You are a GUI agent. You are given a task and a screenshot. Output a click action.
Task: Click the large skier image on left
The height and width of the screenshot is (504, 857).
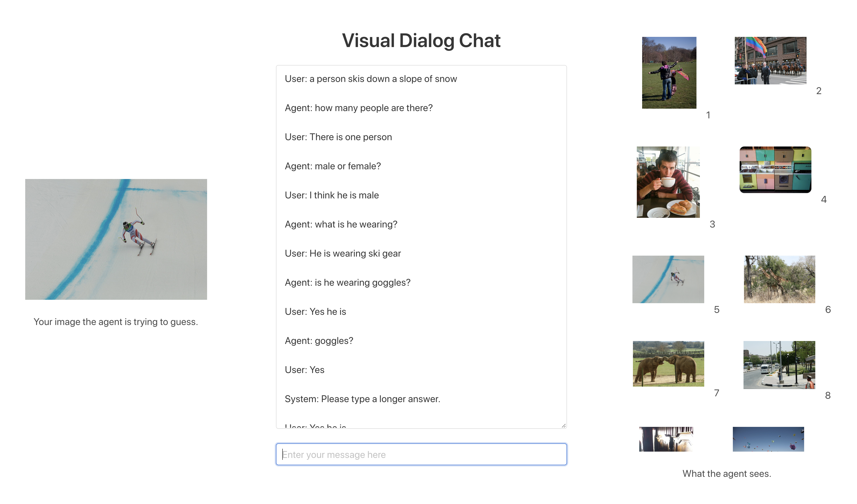point(116,239)
